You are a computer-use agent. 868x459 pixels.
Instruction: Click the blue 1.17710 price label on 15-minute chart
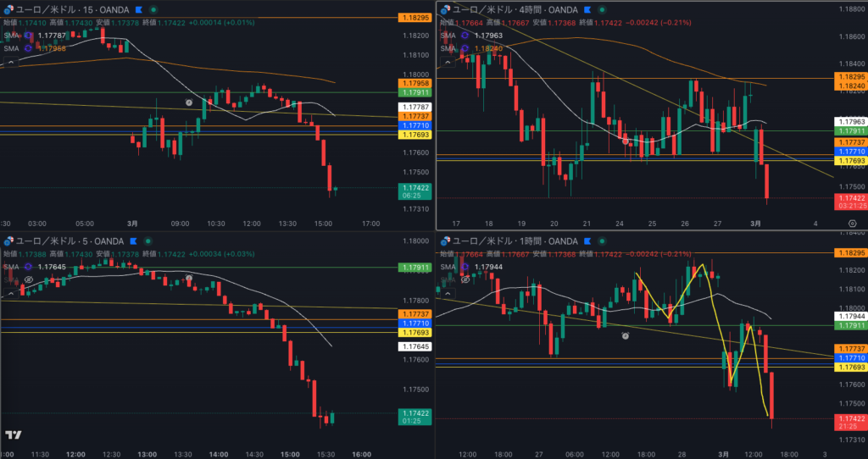[x=415, y=125]
